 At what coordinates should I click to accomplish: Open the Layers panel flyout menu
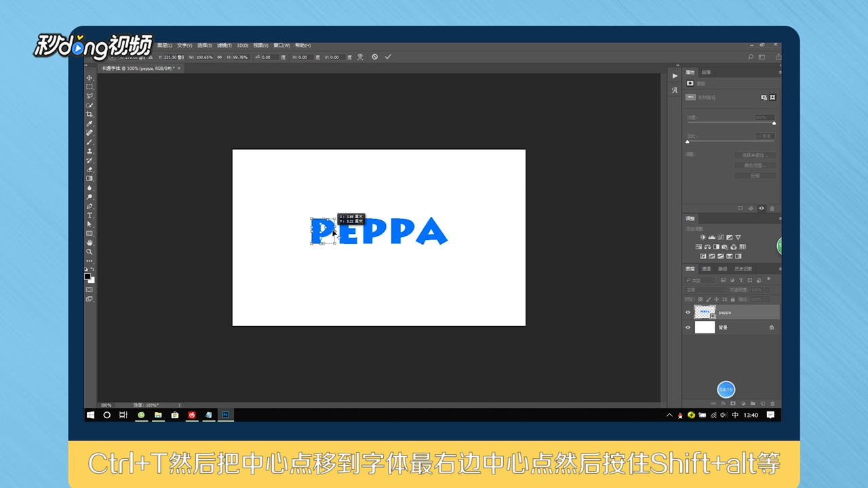779,269
